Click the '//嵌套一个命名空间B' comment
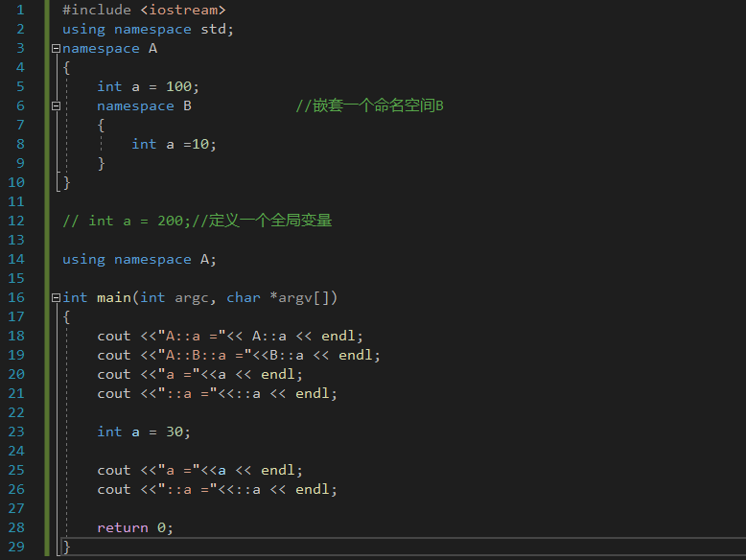The height and width of the screenshot is (560, 746). (x=370, y=105)
